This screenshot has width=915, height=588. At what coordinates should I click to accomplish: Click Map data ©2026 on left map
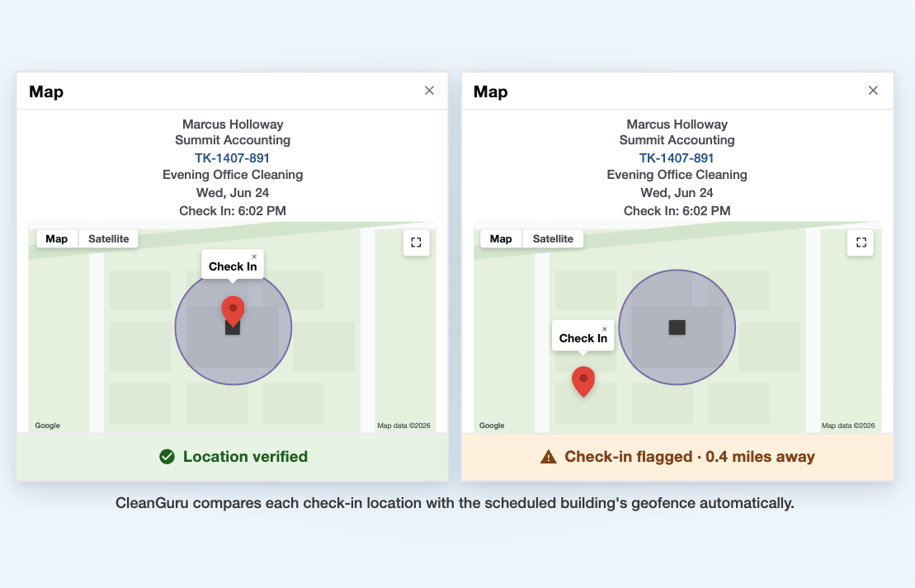[x=403, y=426]
